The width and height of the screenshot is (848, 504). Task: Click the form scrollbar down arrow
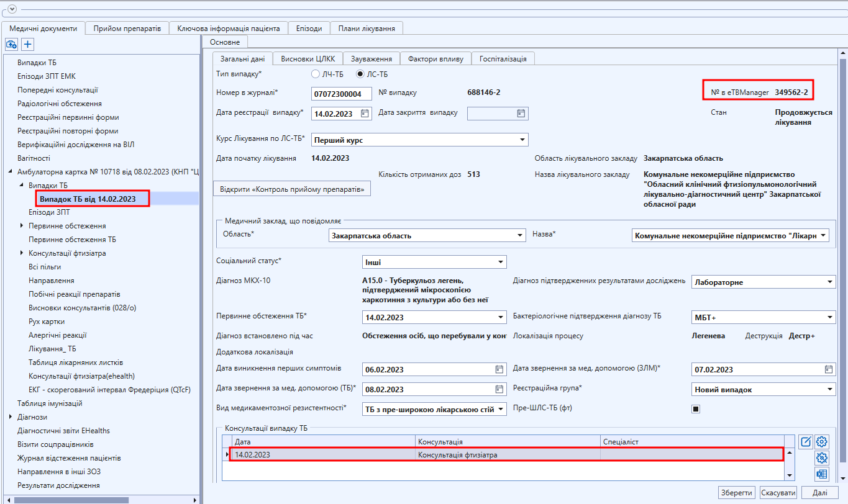843,479
